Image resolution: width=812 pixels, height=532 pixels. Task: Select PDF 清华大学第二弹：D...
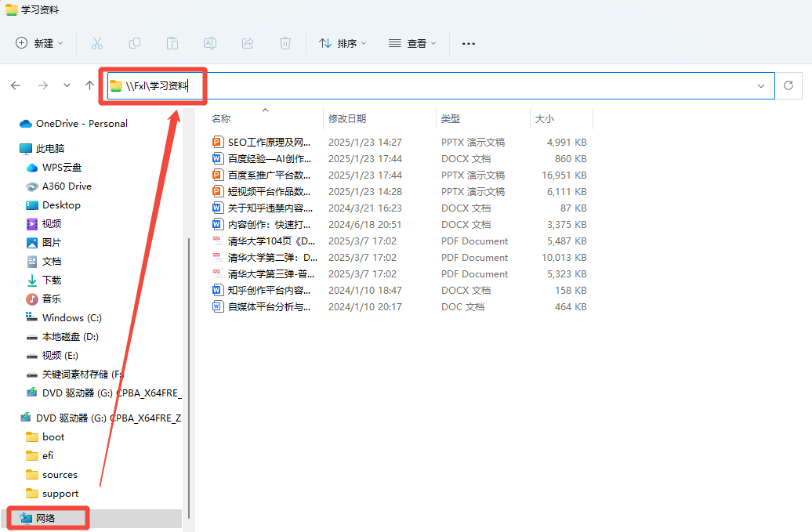coord(273,258)
